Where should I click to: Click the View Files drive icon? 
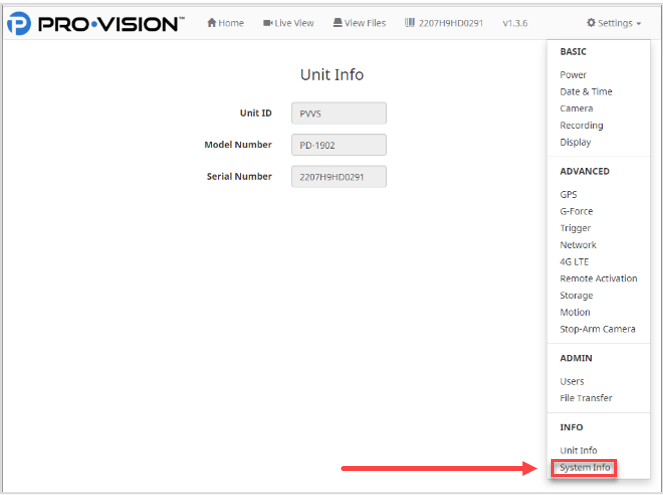coord(337,23)
